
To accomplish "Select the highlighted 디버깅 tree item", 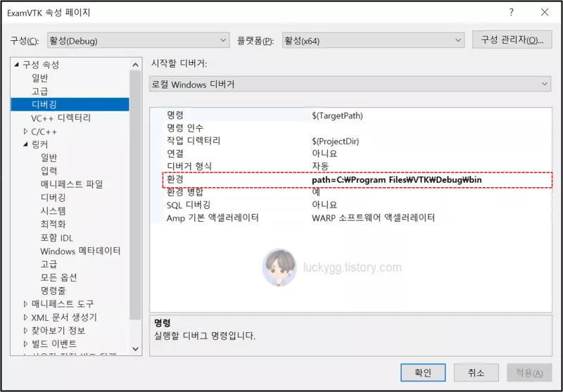I will pos(70,104).
